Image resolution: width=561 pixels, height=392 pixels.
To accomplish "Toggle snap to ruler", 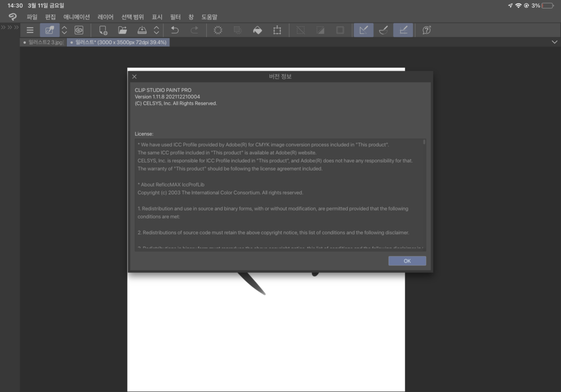I will tap(363, 30).
